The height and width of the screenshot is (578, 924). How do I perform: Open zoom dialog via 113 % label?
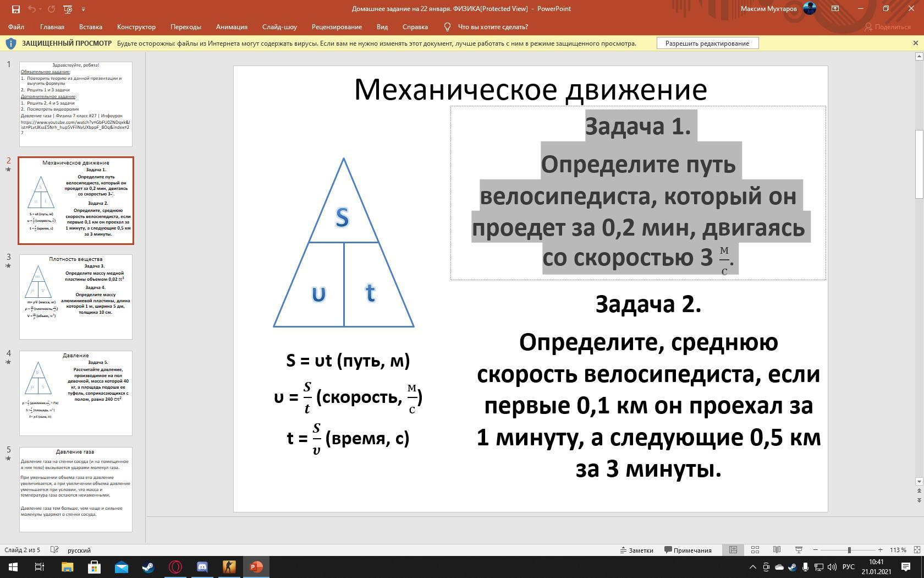tap(898, 550)
